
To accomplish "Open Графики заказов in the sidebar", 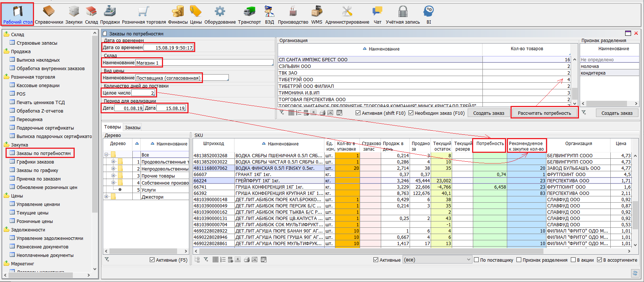I will point(35,162).
